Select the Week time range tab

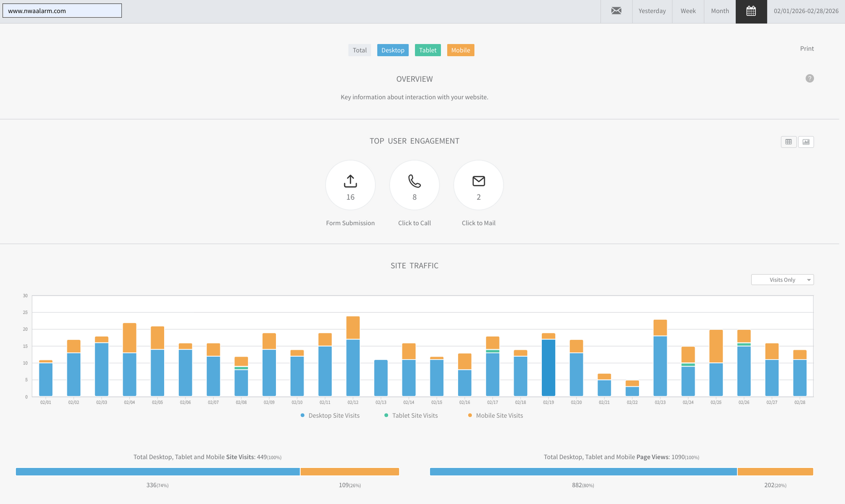click(688, 11)
